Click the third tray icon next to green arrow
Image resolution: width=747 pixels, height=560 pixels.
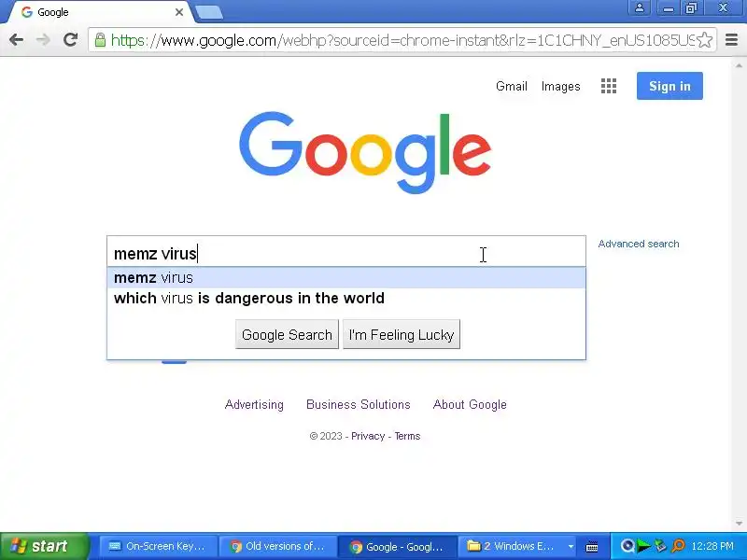point(660,546)
